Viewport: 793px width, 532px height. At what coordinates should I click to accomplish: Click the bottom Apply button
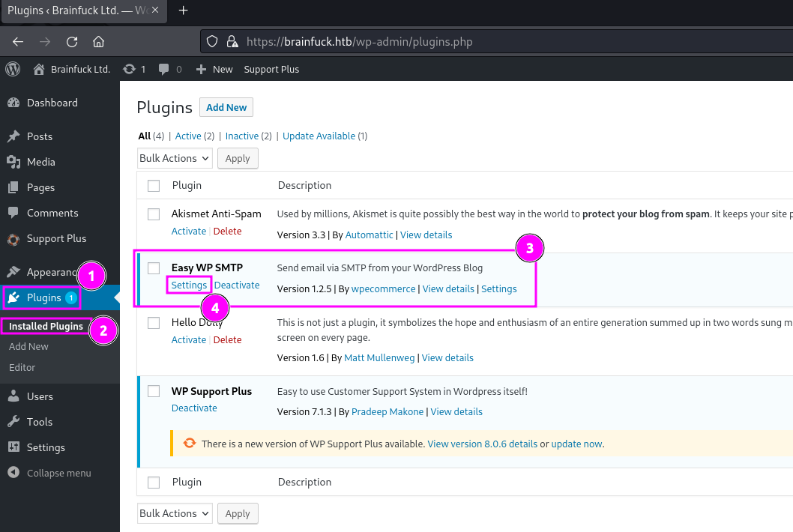tap(238, 513)
